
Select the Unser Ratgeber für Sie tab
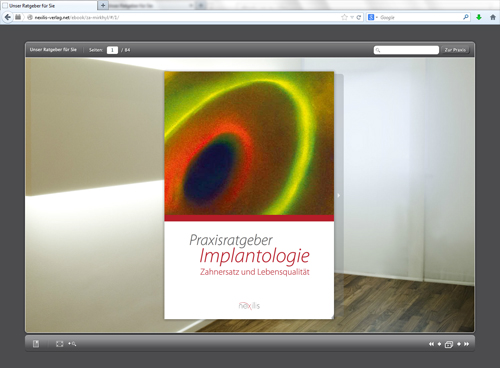pos(49,6)
